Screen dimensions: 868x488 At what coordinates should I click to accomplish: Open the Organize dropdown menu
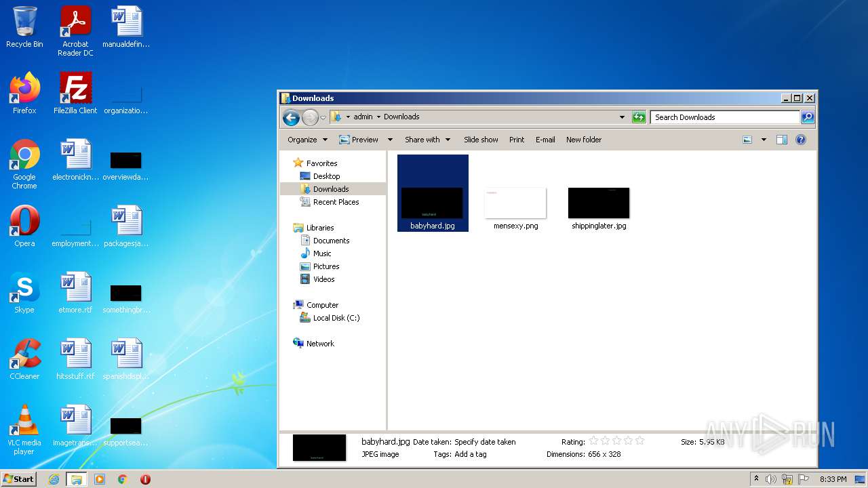[x=307, y=140]
